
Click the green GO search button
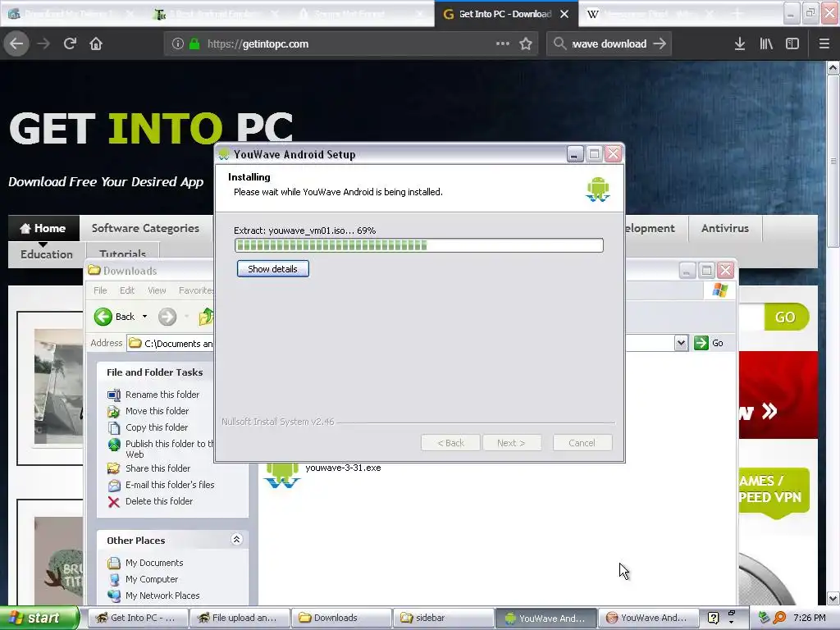(785, 317)
